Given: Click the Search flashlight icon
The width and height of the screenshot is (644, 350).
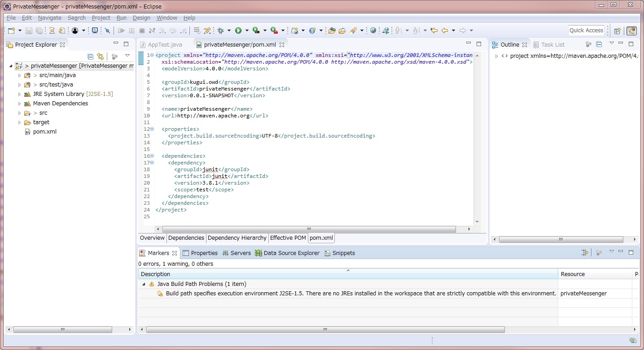Looking at the screenshot, I should [x=353, y=30].
